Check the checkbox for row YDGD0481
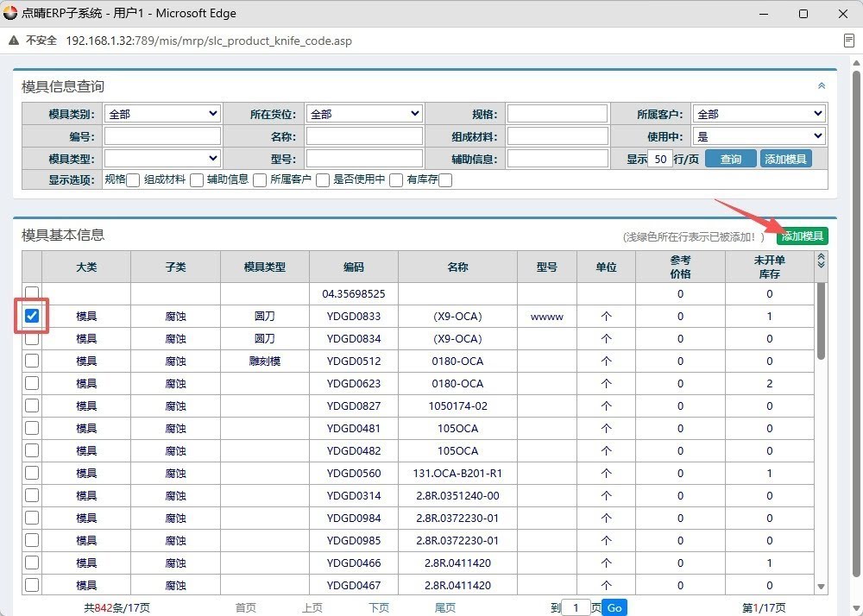This screenshot has width=863, height=616. (x=32, y=428)
